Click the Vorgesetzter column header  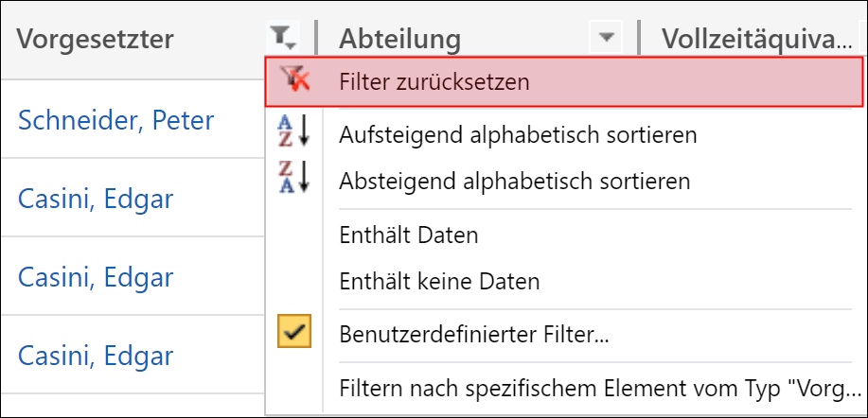point(95,38)
